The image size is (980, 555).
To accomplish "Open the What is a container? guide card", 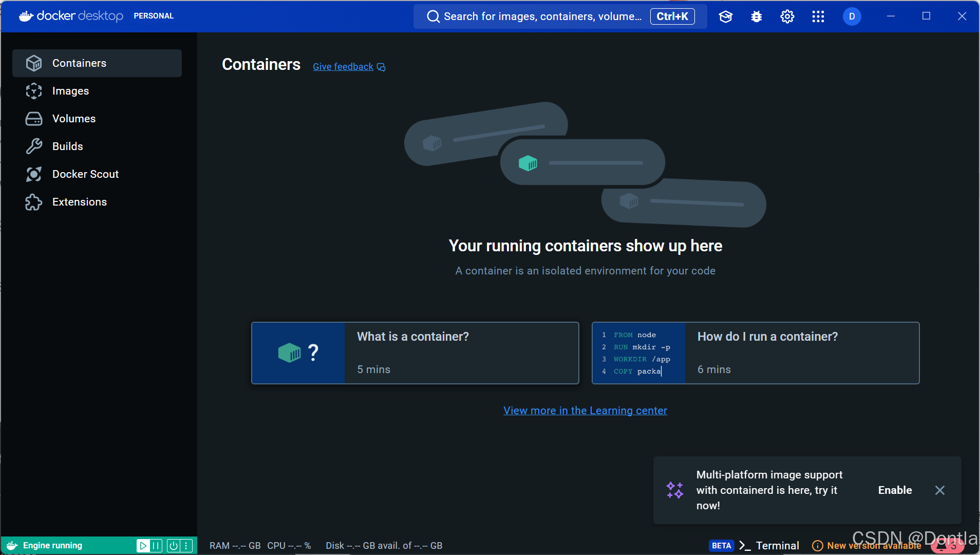I will (x=415, y=353).
